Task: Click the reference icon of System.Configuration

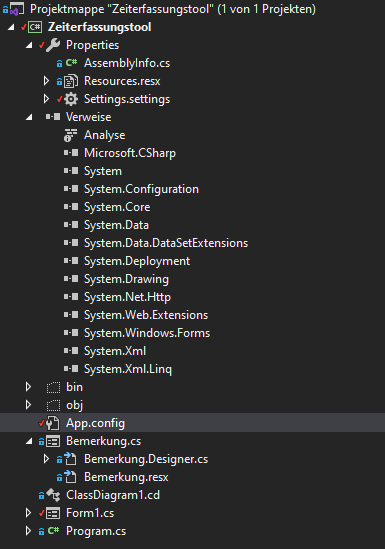Action: 71,189
